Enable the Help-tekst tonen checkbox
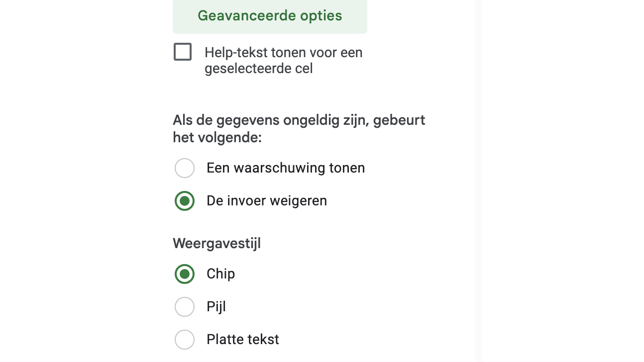 pyautogui.click(x=183, y=52)
